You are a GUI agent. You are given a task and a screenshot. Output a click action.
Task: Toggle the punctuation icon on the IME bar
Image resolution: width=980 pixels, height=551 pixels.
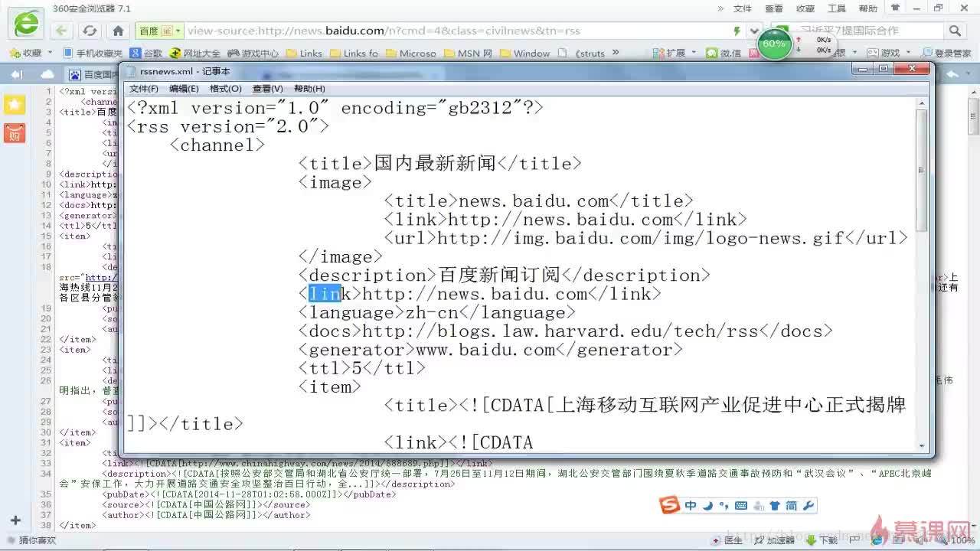point(724,506)
